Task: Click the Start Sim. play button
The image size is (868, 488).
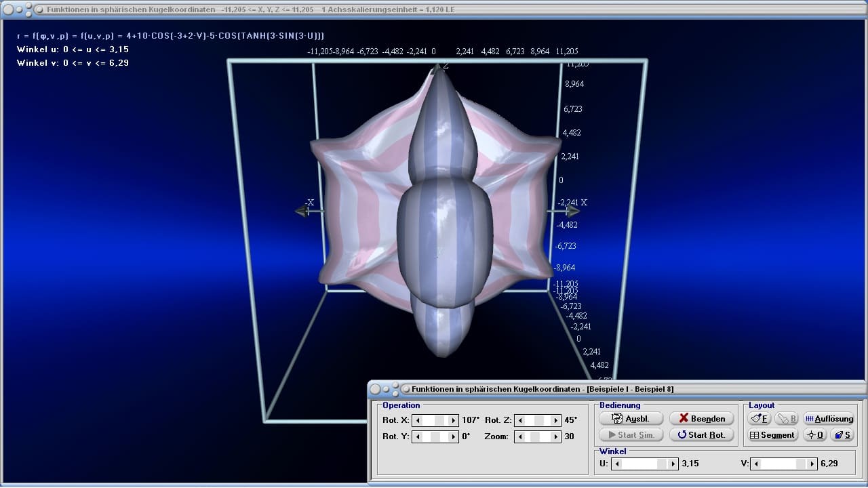Action: 631,435
